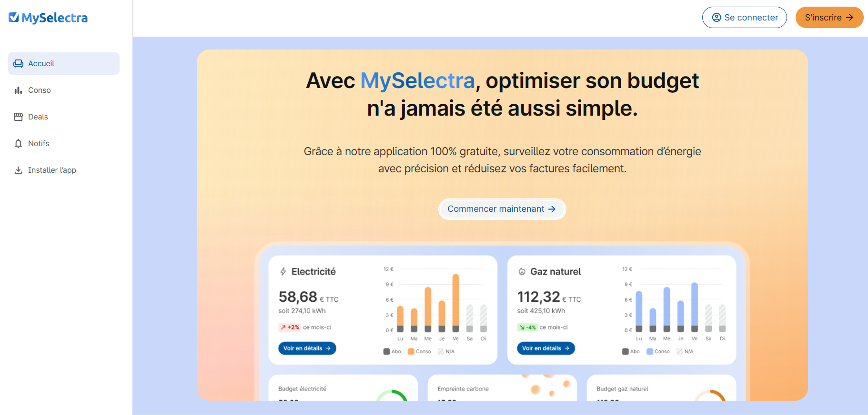Click the flame icon on Gaz naturel card
868x415 pixels.
click(x=522, y=271)
